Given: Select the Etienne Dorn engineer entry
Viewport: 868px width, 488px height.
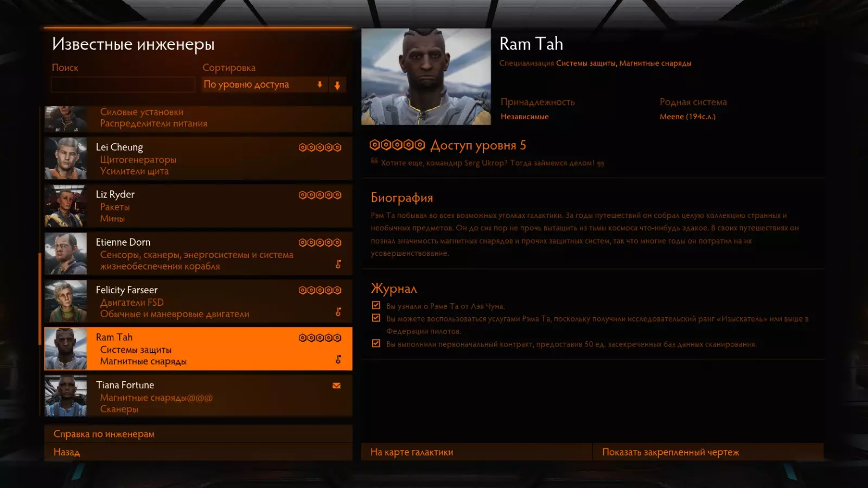Looking at the screenshot, I should (x=199, y=253).
